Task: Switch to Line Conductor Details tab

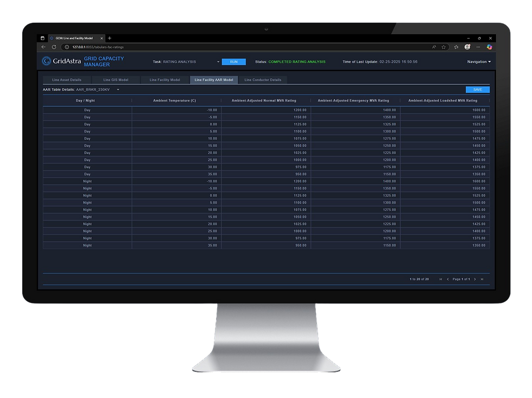Action: coord(263,80)
